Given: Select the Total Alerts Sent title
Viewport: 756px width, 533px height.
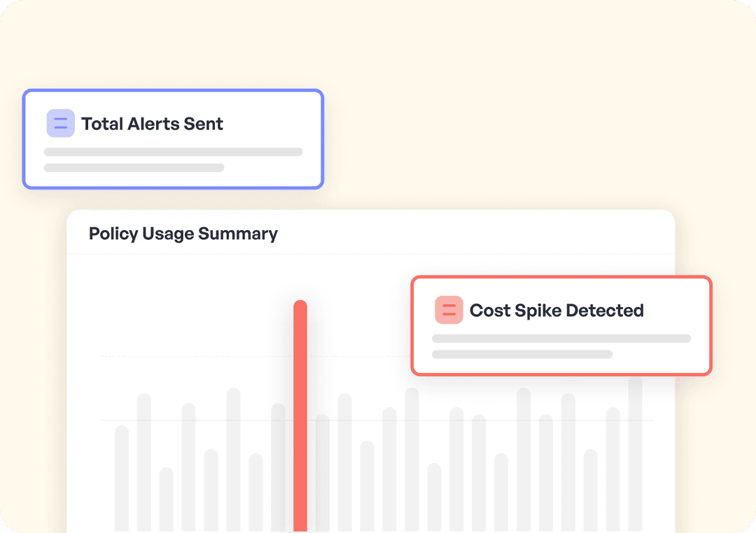Looking at the screenshot, I should [152, 124].
